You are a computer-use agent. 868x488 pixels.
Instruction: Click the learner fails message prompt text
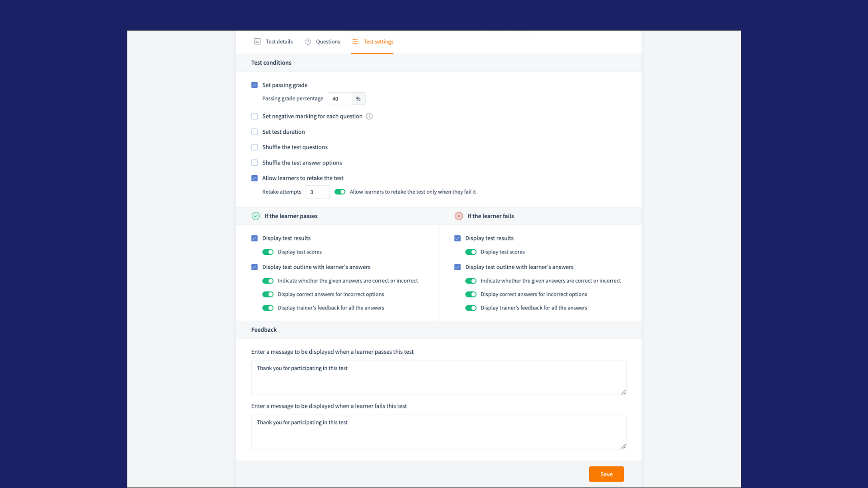tap(329, 406)
